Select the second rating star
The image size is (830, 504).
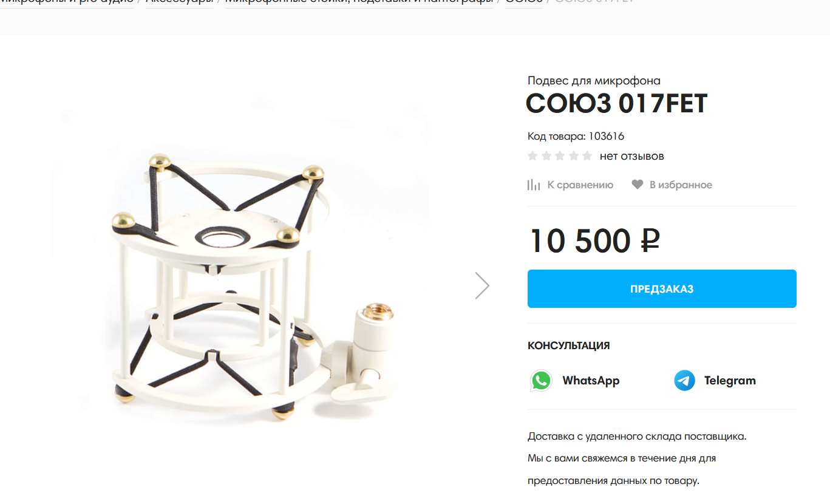pos(546,156)
